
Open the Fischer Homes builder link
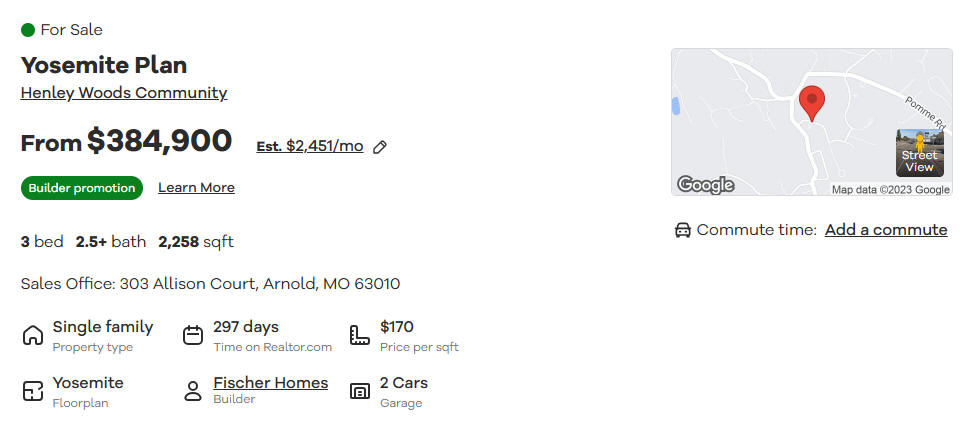coord(271,383)
